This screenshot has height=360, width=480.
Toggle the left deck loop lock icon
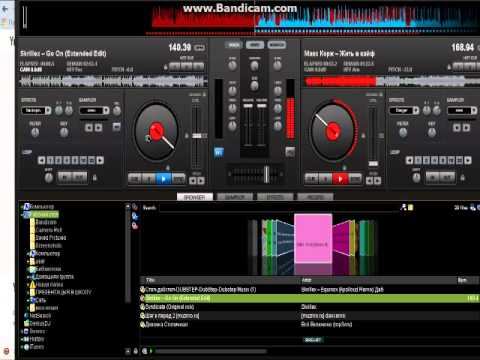point(95,178)
